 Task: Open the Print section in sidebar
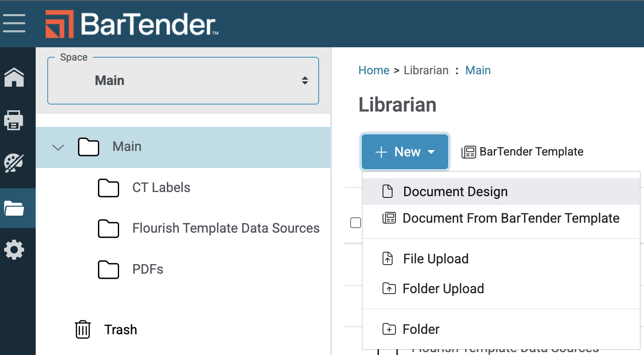pos(14,120)
